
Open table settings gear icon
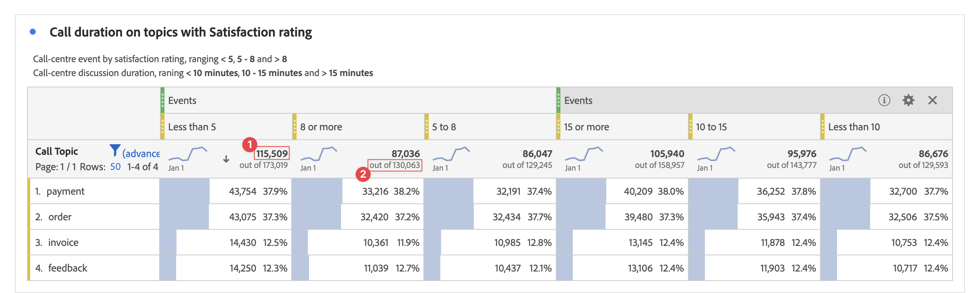point(908,101)
